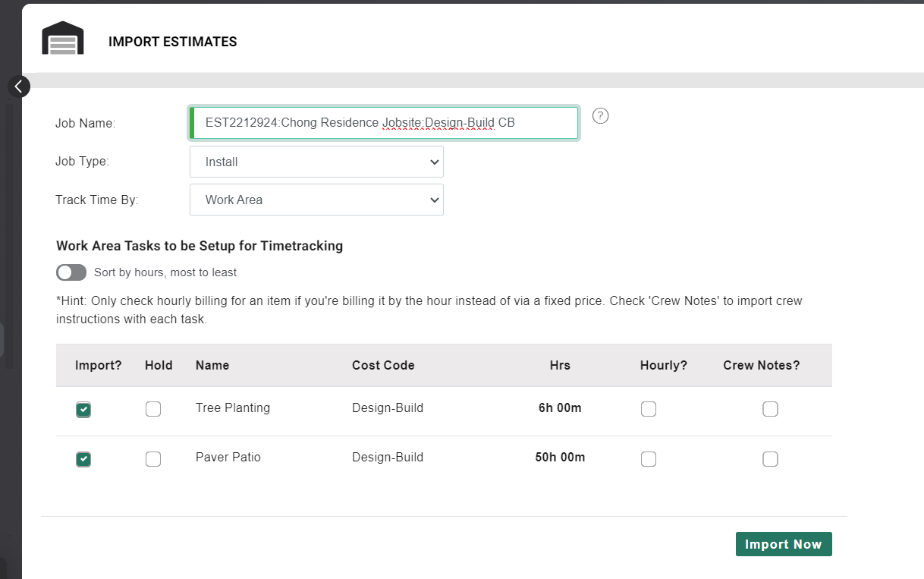Collapse panel with the back chevron
The height and width of the screenshot is (579, 924).
tap(19, 87)
